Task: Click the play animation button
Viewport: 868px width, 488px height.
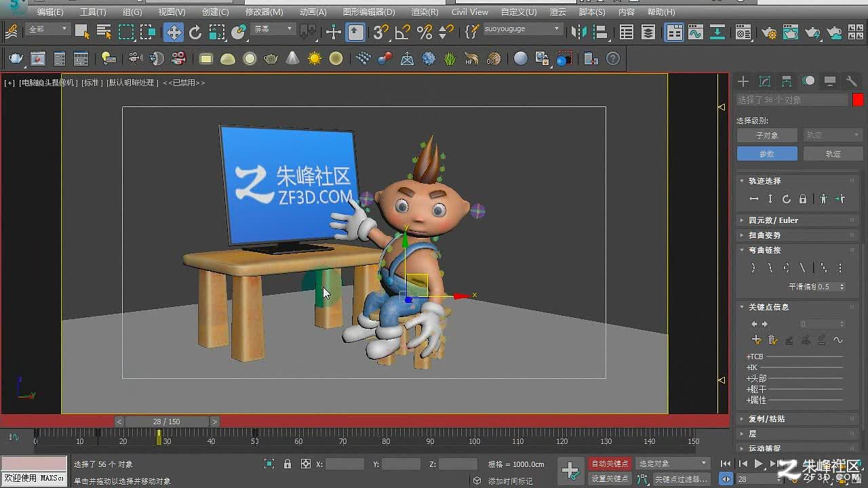Action: [x=759, y=464]
